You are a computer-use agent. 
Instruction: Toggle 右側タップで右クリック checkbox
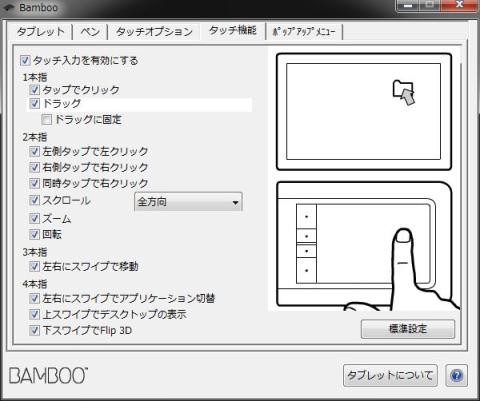[35, 167]
